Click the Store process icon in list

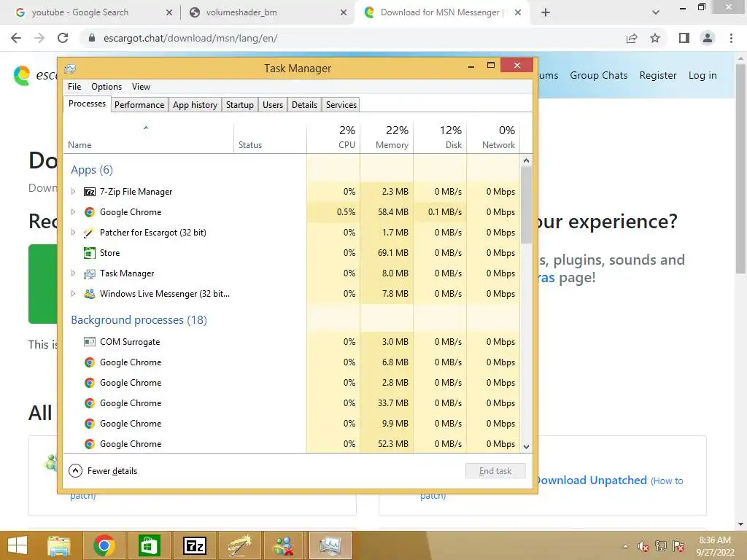pos(89,253)
